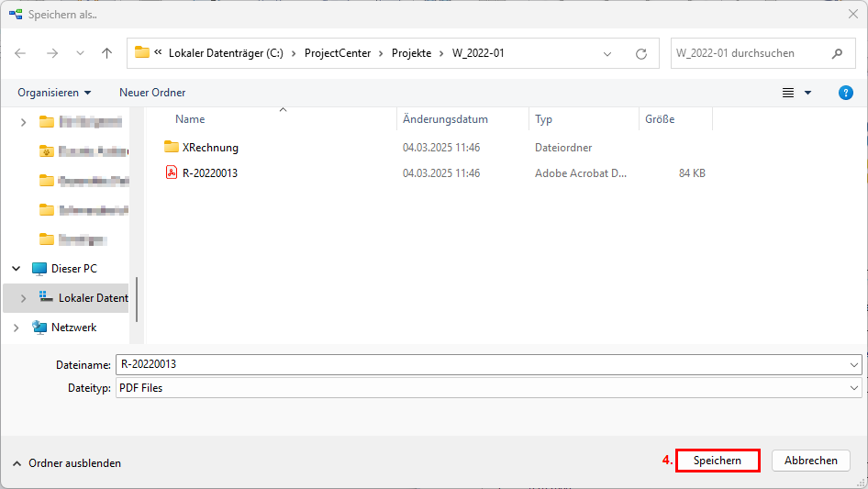The width and height of the screenshot is (868, 489).
Task: Click the Up one level arrow
Action: click(106, 53)
